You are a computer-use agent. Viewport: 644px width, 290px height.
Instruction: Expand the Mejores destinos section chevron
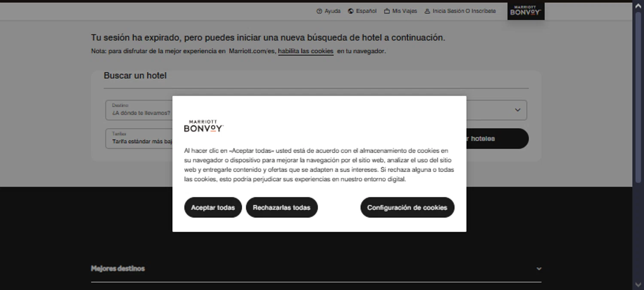539,269
